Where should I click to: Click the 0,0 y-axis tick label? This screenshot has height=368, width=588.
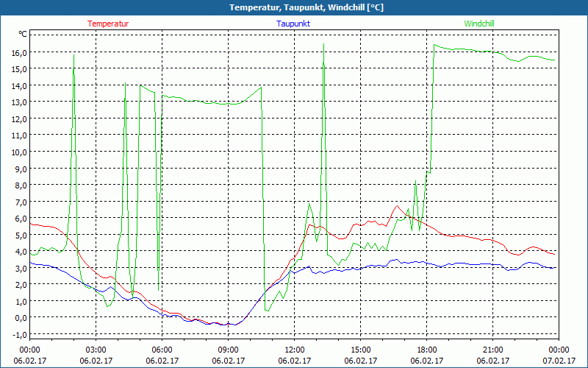[x=20, y=318]
